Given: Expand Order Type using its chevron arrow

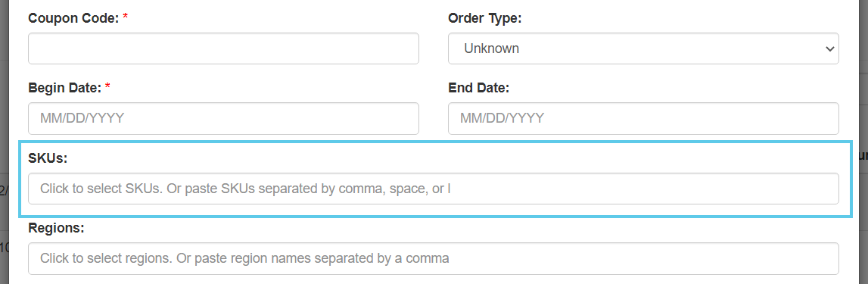Looking at the screenshot, I should coord(829,48).
